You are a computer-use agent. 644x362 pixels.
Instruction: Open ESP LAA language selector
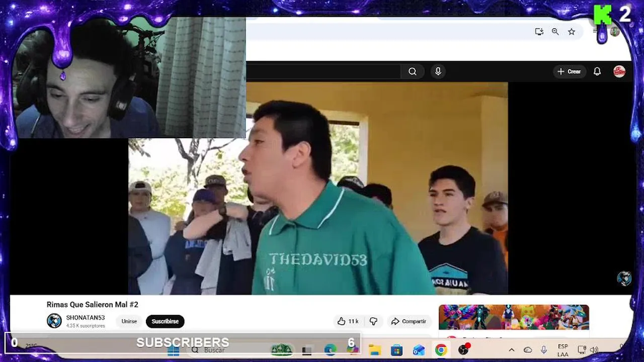[x=563, y=350]
